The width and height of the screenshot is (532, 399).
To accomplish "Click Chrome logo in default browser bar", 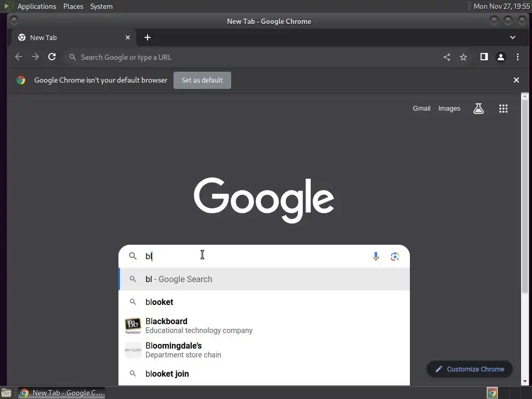I will point(21,80).
